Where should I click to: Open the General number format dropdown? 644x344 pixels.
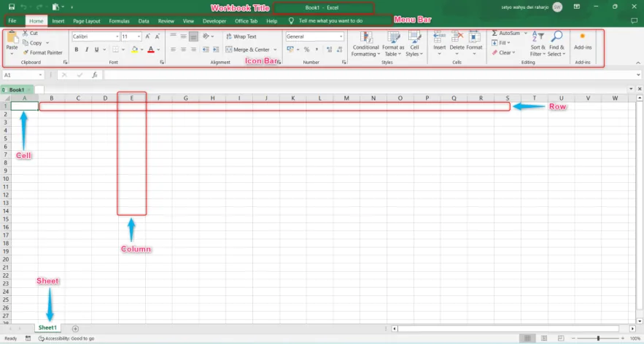point(341,36)
